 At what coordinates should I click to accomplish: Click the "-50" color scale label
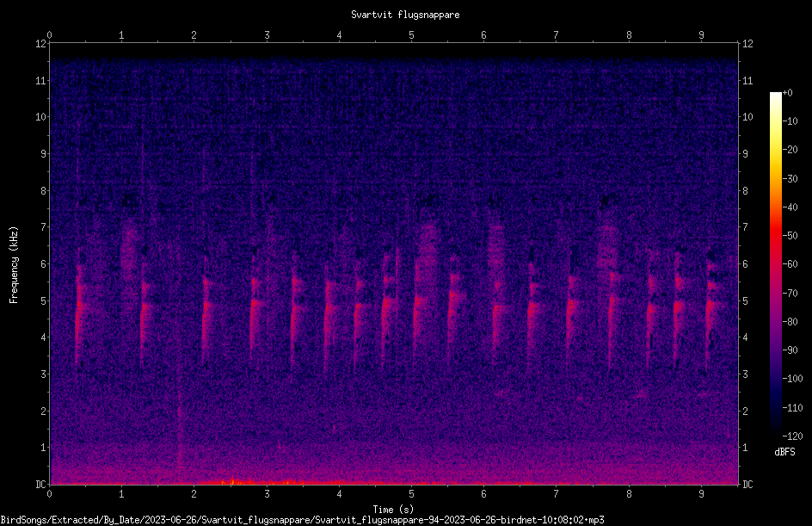coord(790,236)
